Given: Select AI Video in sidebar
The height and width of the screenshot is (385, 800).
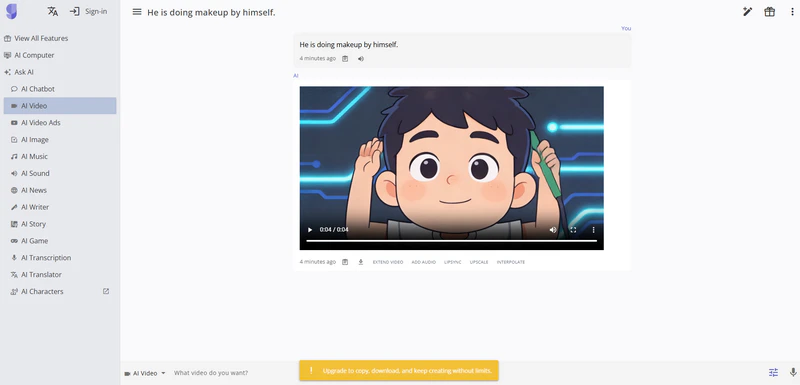Looking at the screenshot, I should coord(60,106).
